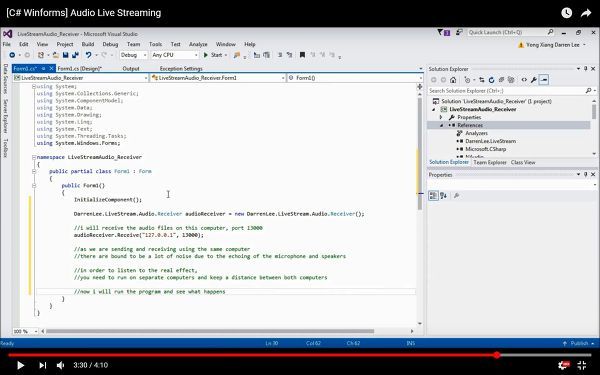
Task: Click the Undo arrow icon
Action: [x=88, y=55]
